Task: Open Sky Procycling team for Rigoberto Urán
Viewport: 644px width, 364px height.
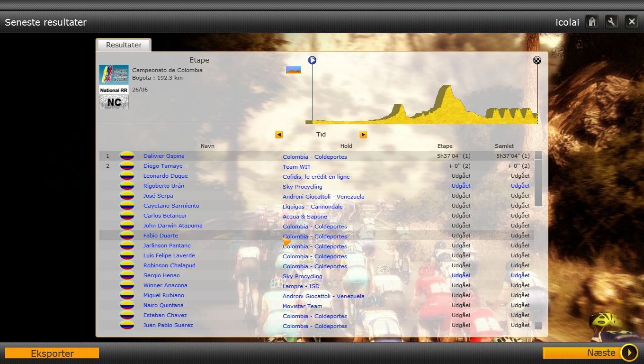Action: click(x=302, y=187)
